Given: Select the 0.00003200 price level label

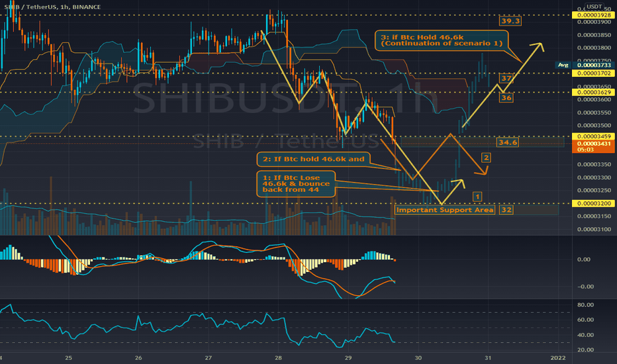Looking at the screenshot, I should point(593,203).
